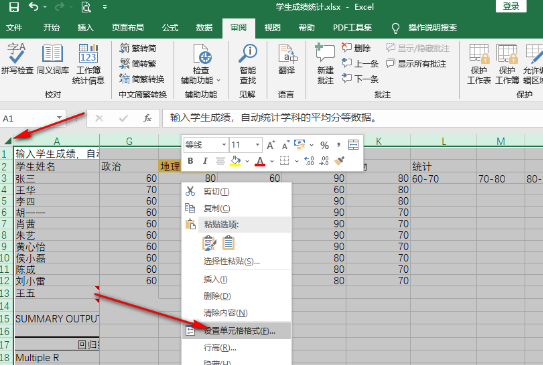Convert simplified to traditional (简转繁)
Image resolution: width=543 pixels, height=365 pixels.
pyautogui.click(x=137, y=63)
